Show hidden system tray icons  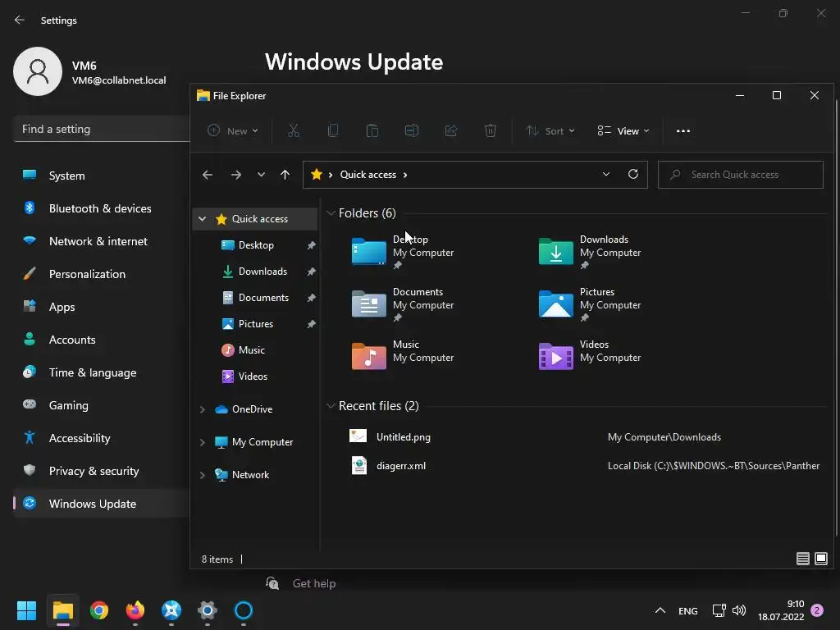[660, 610]
